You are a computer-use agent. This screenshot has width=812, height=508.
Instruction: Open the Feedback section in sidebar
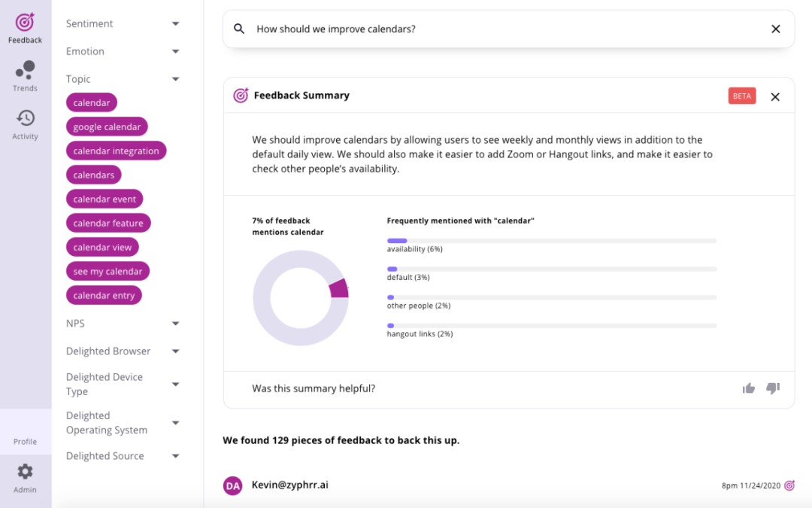(25, 29)
